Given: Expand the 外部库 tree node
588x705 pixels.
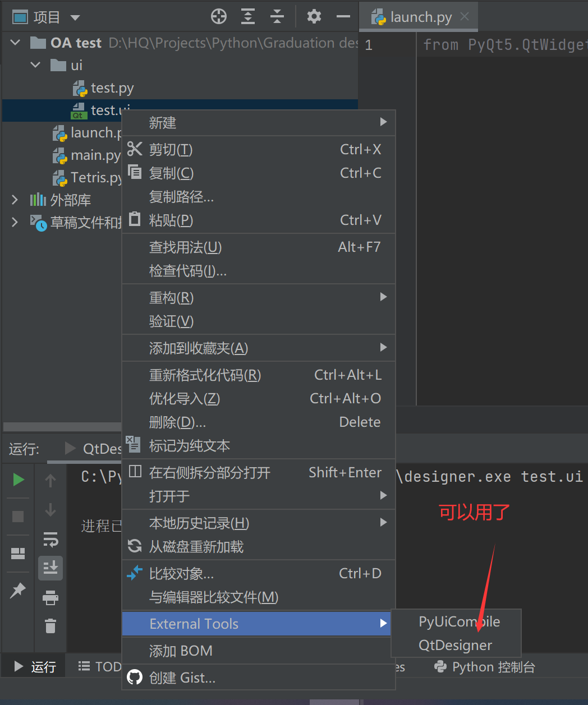Looking at the screenshot, I should 14,200.
